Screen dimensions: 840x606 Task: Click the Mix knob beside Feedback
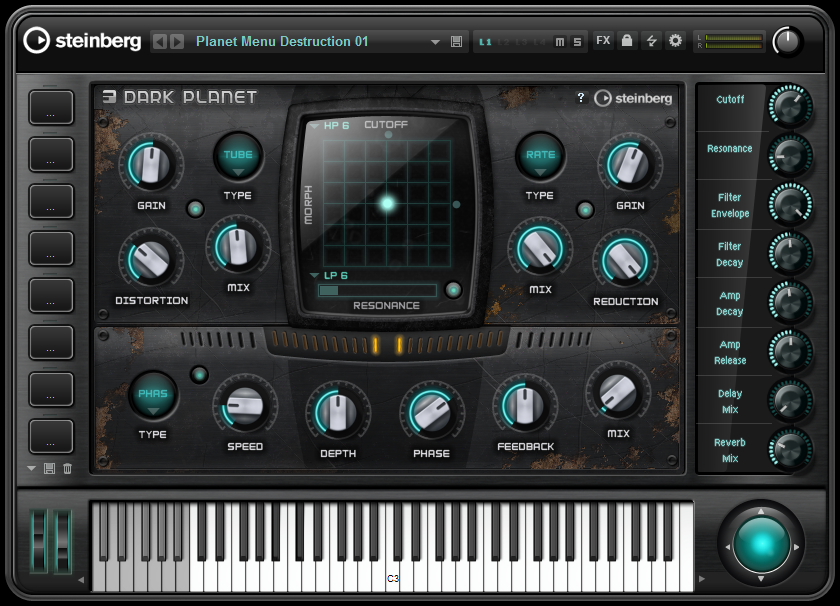(x=618, y=393)
